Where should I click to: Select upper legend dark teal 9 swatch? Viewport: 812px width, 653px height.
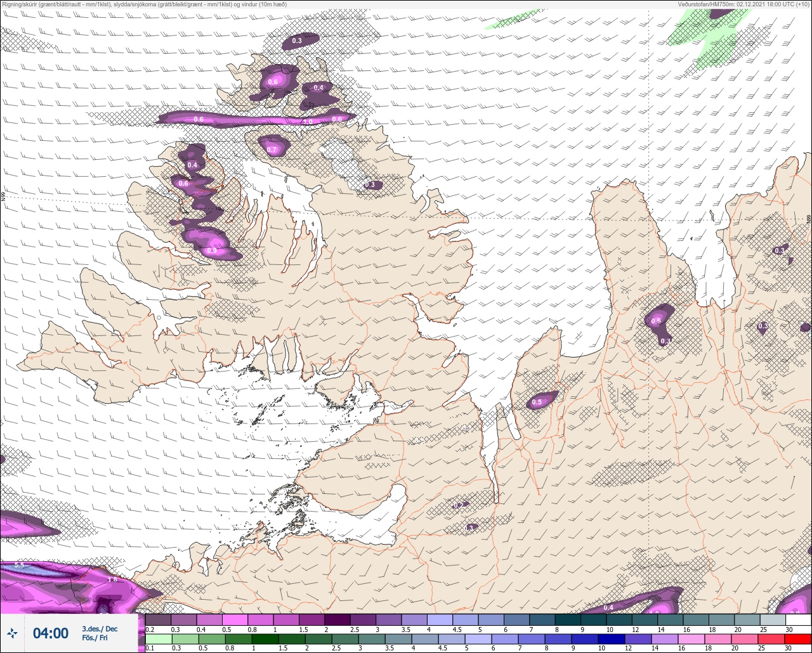[x=594, y=619]
